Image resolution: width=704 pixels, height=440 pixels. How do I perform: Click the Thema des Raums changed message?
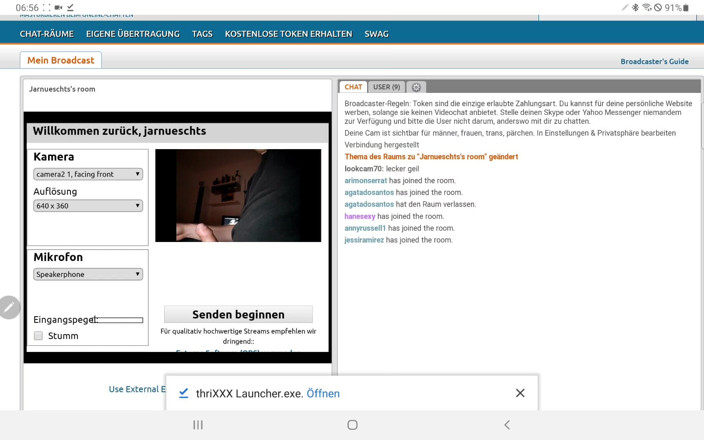[431, 157]
